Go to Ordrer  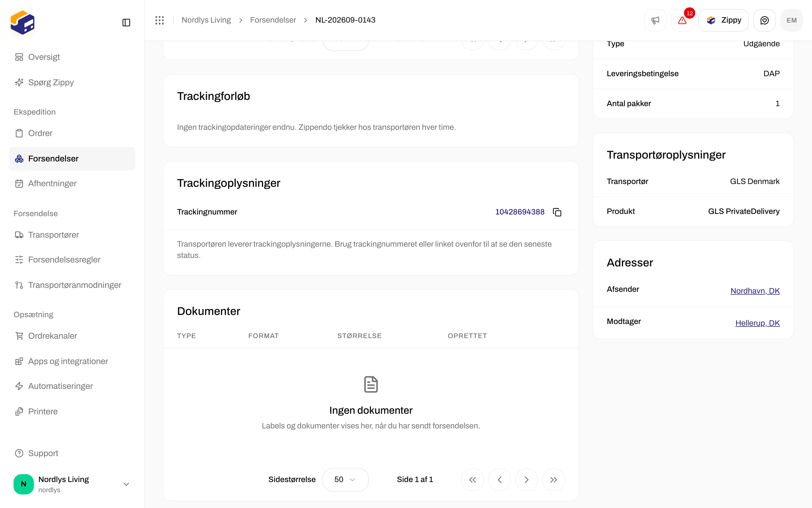[x=72, y=133]
